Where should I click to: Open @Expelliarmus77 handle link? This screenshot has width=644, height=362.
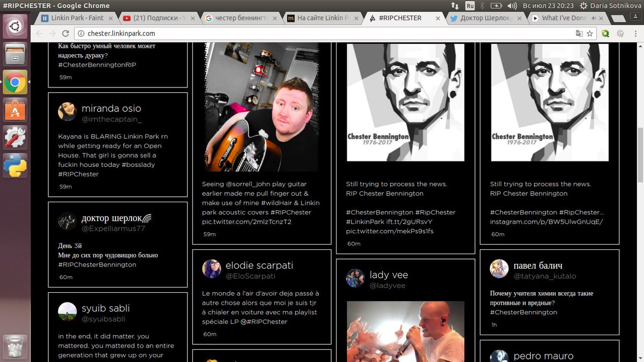[113, 228]
